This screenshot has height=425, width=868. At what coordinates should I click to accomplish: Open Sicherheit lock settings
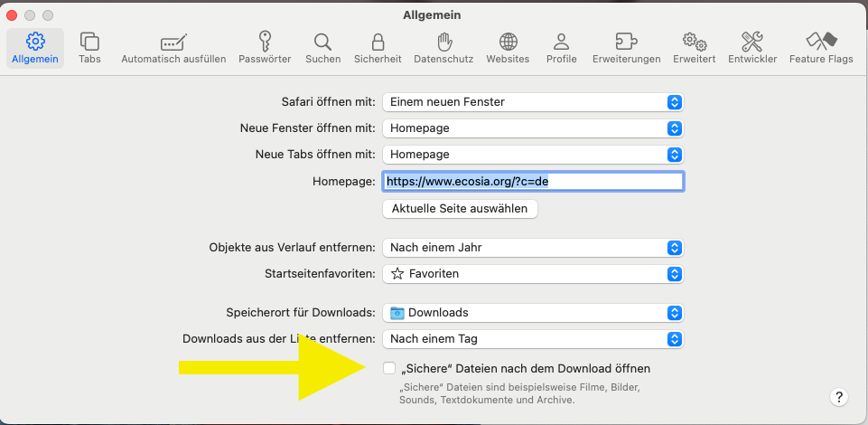(378, 48)
